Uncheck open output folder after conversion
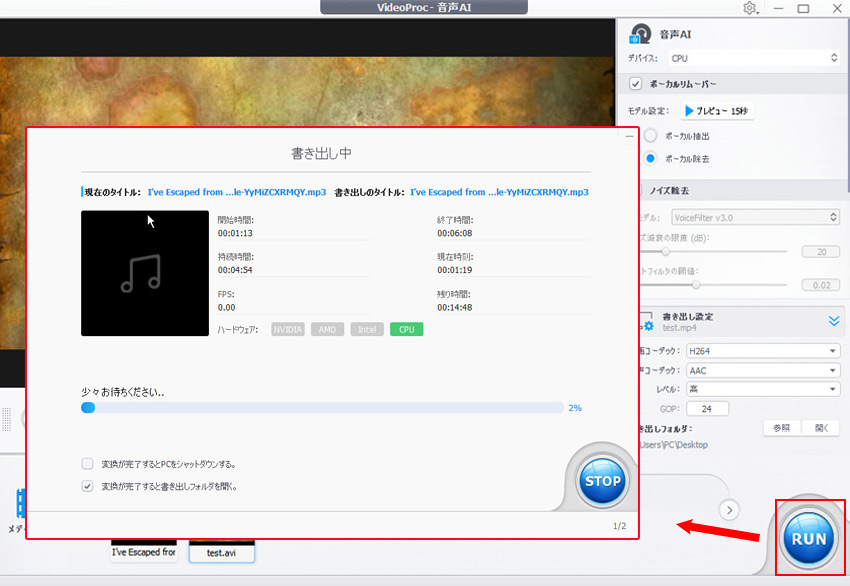 pyautogui.click(x=88, y=486)
